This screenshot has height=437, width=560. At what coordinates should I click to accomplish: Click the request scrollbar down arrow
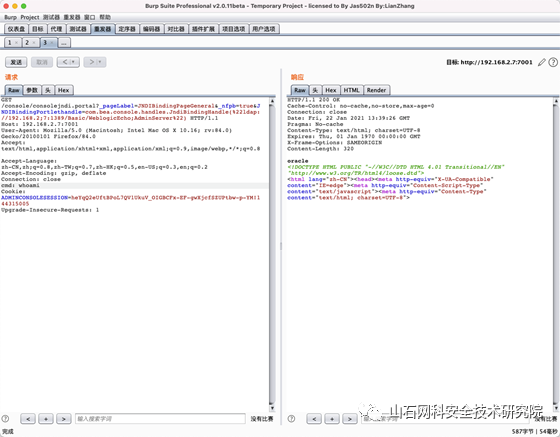point(272,408)
